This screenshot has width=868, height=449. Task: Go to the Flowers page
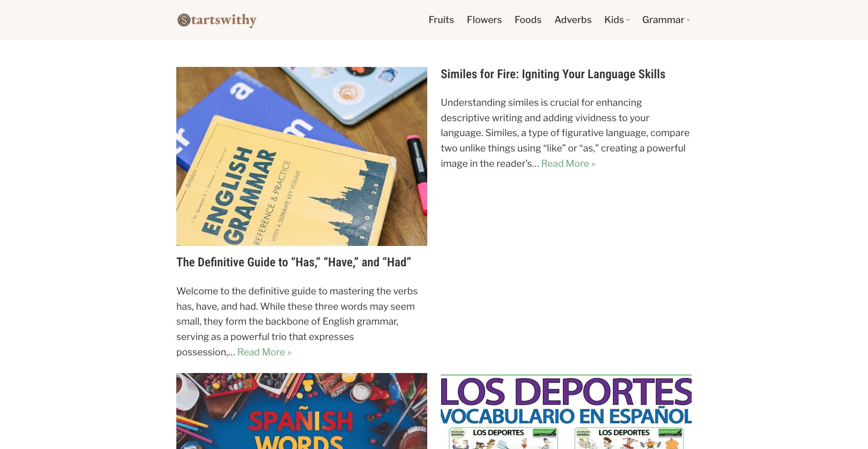(x=484, y=20)
